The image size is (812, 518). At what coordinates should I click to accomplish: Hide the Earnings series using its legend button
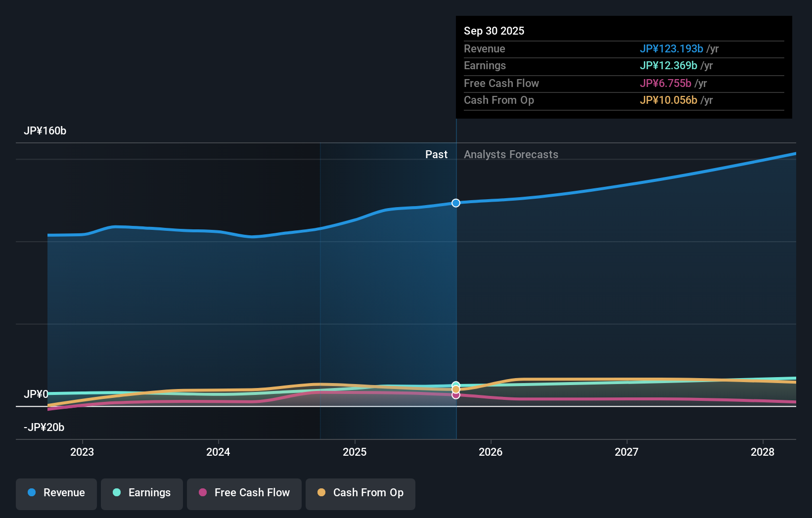142,493
